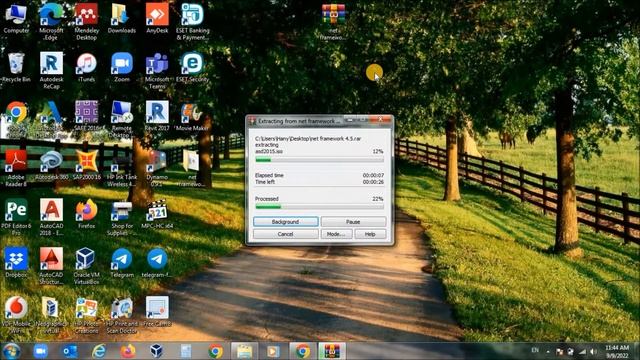Viewport: 640px width, 360px height.
Task: Open Zoom from the taskbar
Action: (40, 351)
